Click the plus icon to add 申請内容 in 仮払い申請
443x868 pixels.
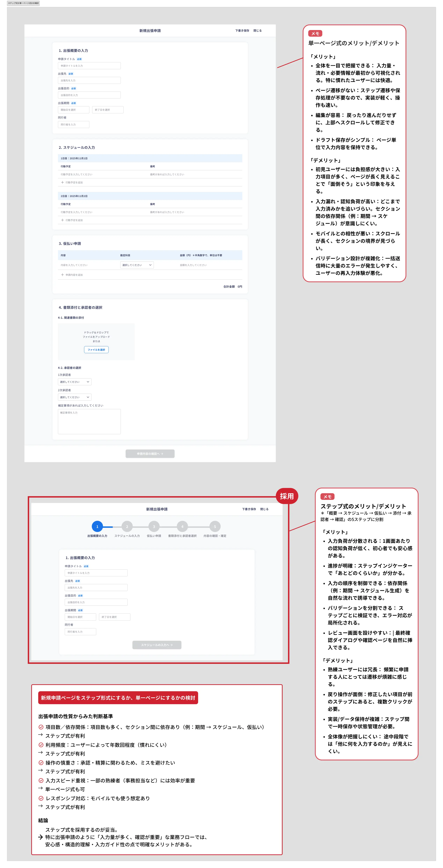(x=63, y=275)
